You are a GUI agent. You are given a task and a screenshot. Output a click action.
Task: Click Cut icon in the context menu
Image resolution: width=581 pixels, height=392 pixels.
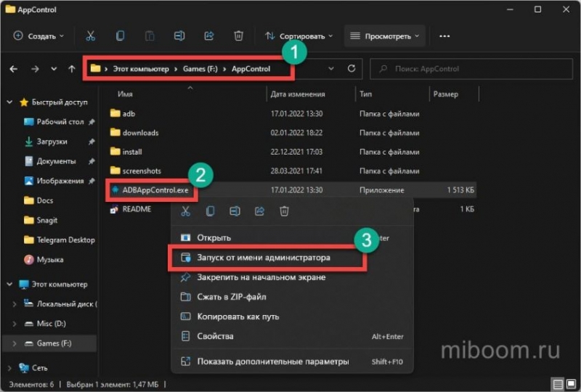pos(186,211)
